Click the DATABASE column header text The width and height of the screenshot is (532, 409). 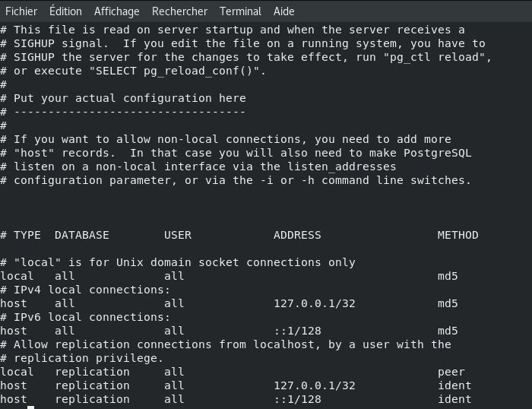[x=82, y=235]
